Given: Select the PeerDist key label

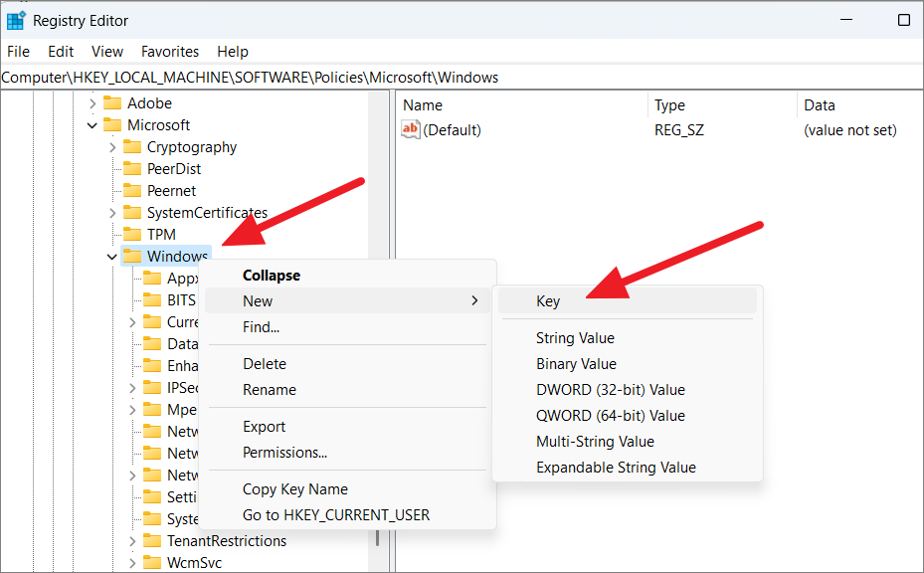Looking at the screenshot, I should (174, 169).
